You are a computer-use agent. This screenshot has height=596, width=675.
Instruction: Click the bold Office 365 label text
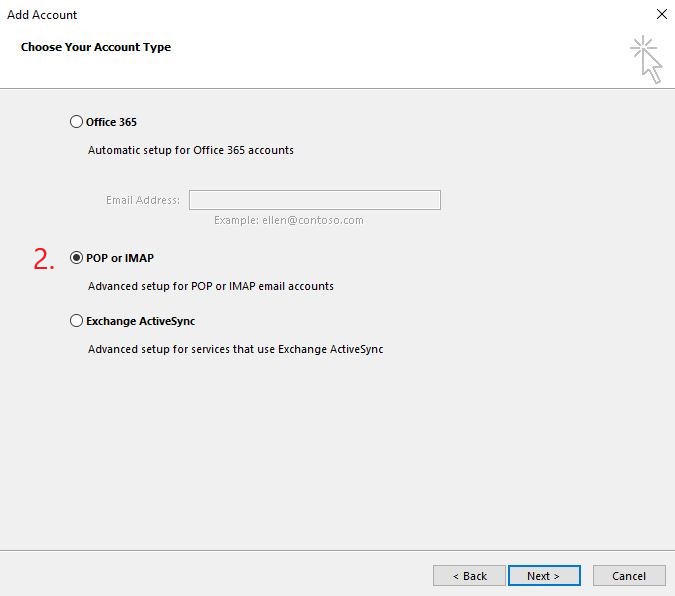(111, 122)
